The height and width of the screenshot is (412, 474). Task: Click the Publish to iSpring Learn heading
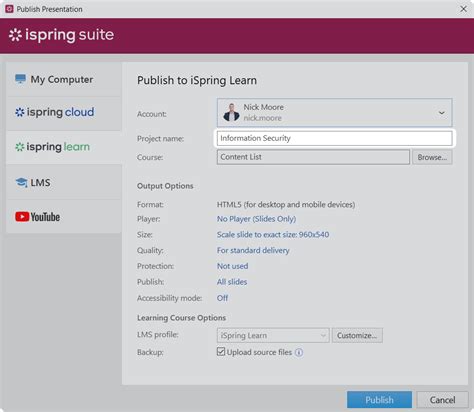197,81
